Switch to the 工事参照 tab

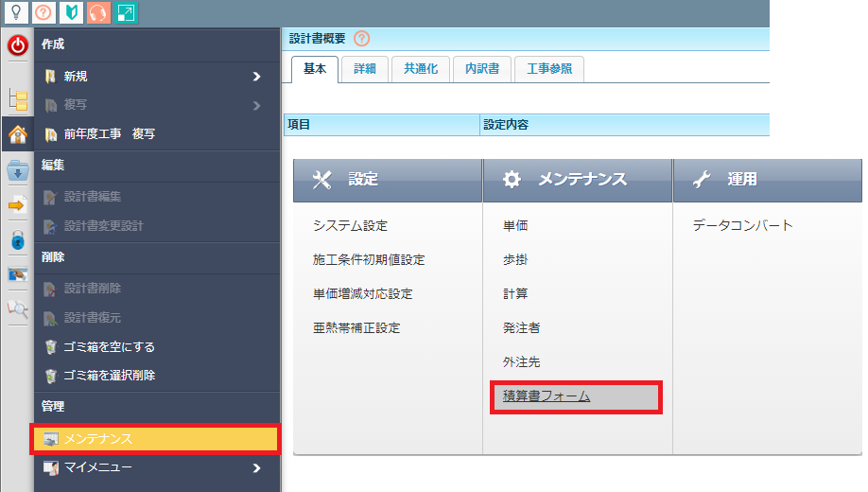(x=549, y=69)
